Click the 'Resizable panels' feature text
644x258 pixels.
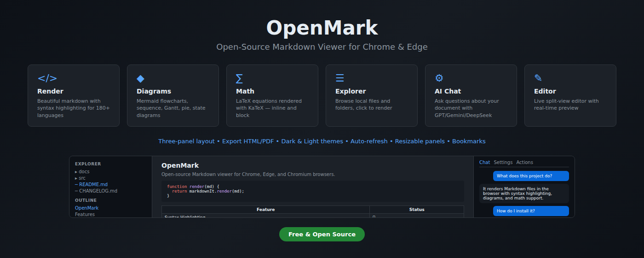click(x=420, y=141)
